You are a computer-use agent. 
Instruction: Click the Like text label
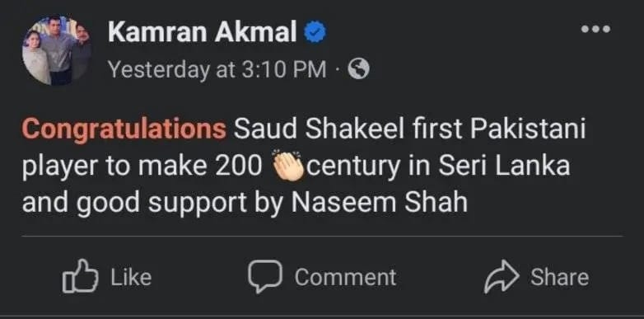click(131, 277)
